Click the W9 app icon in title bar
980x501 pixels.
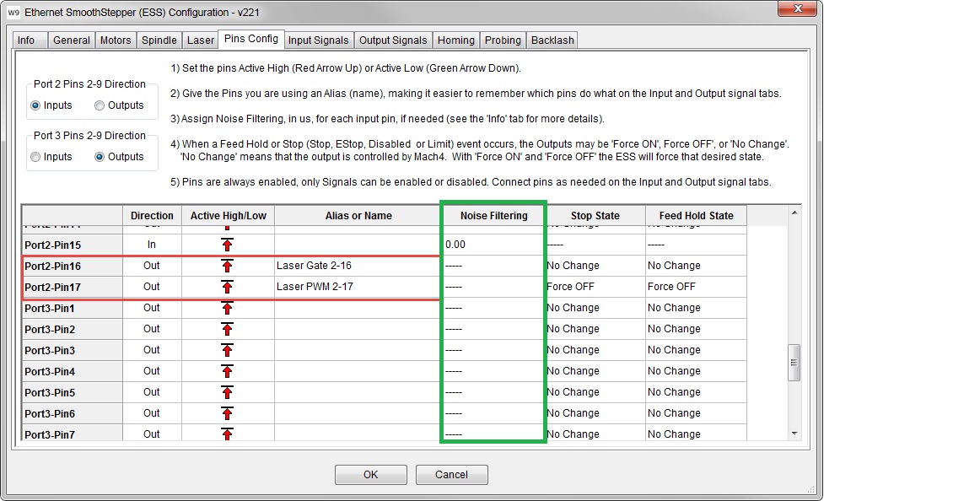click(x=13, y=13)
